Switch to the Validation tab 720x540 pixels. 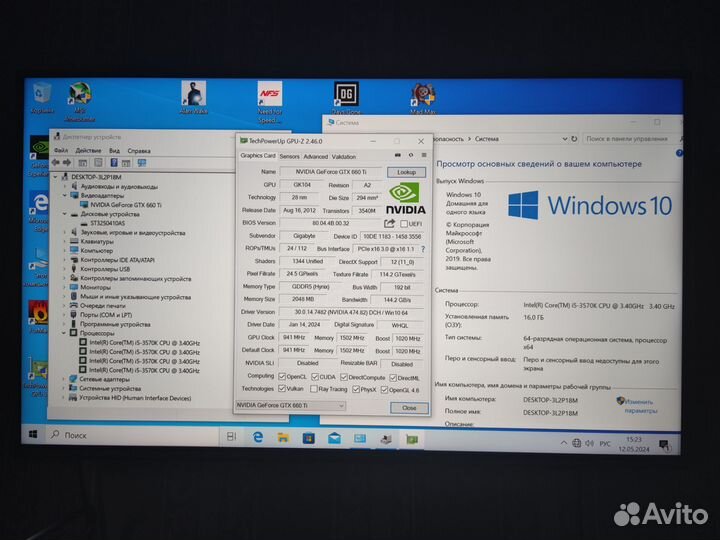point(344,157)
